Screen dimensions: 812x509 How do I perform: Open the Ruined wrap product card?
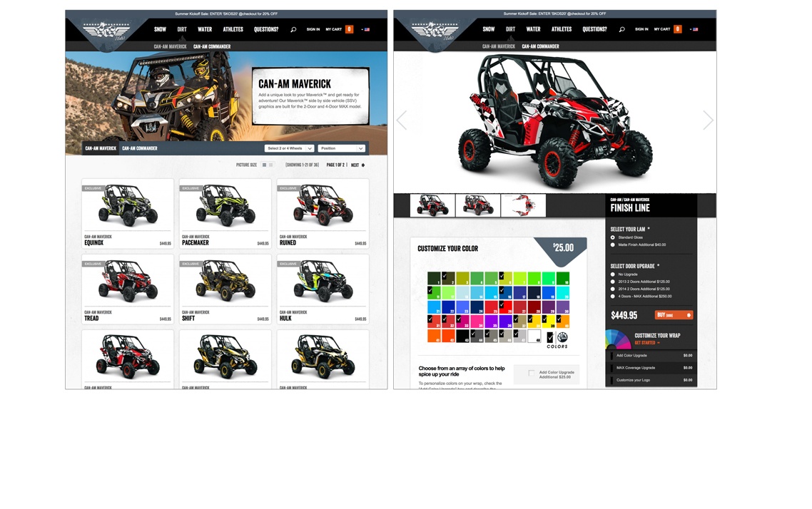[323, 214]
